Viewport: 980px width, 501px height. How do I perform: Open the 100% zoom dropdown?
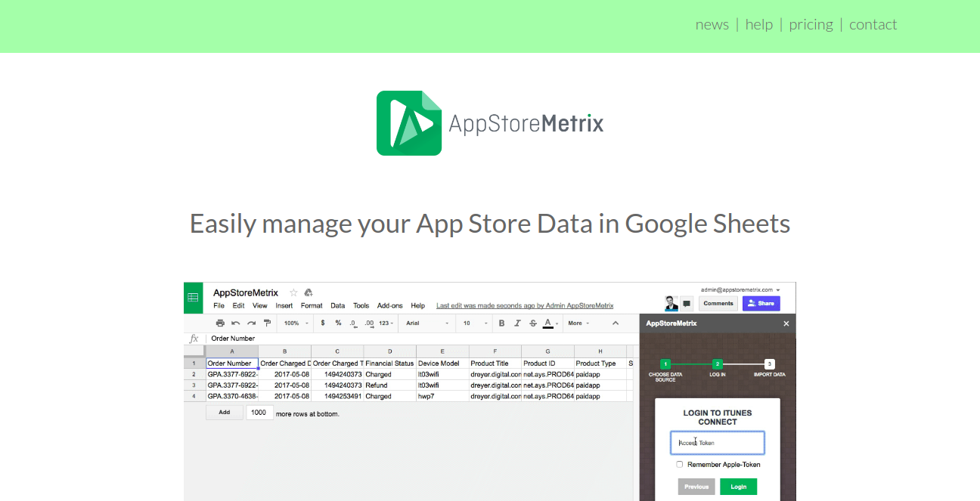[x=296, y=323]
